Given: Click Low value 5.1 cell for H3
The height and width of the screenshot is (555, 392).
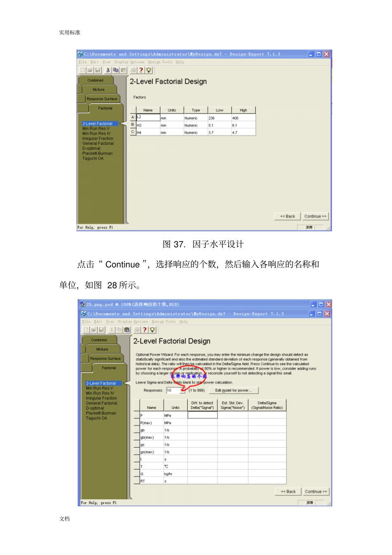Looking at the screenshot, I should coord(220,125).
